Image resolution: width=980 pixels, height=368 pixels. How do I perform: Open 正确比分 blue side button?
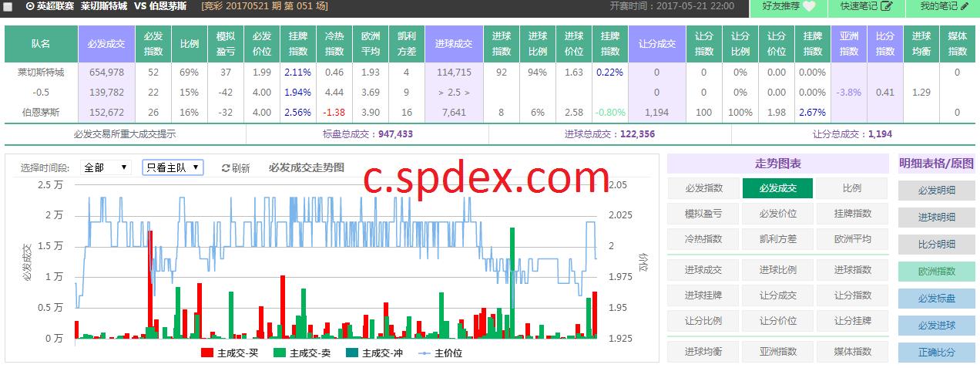936,352
